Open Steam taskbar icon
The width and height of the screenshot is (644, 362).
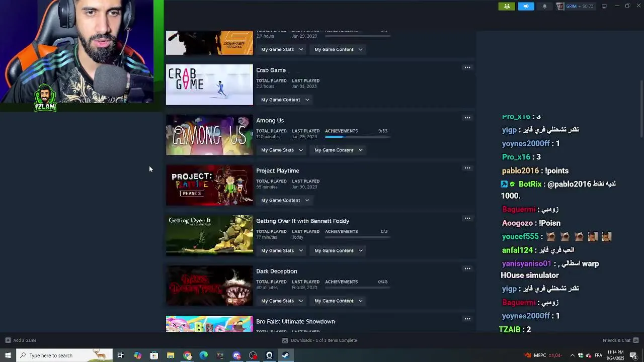click(x=285, y=355)
